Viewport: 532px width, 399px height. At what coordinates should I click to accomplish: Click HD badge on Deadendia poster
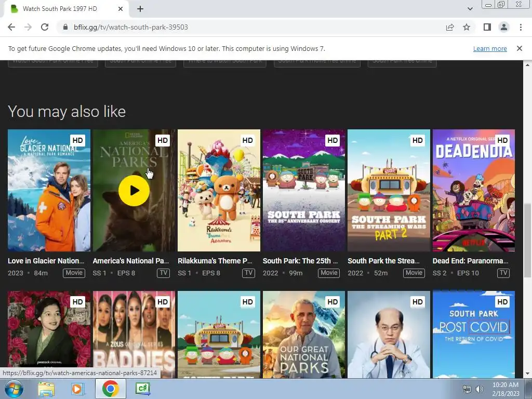click(502, 140)
